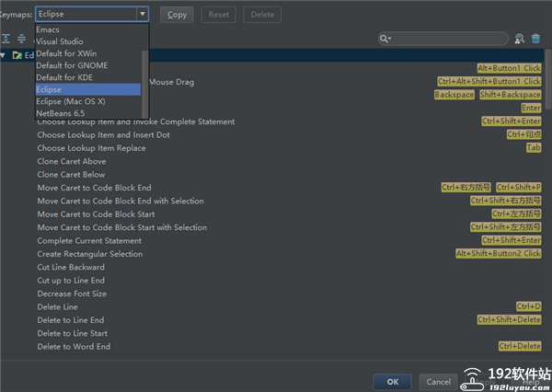This screenshot has width=552, height=392.
Task: Click the Reset button
Action: point(218,15)
